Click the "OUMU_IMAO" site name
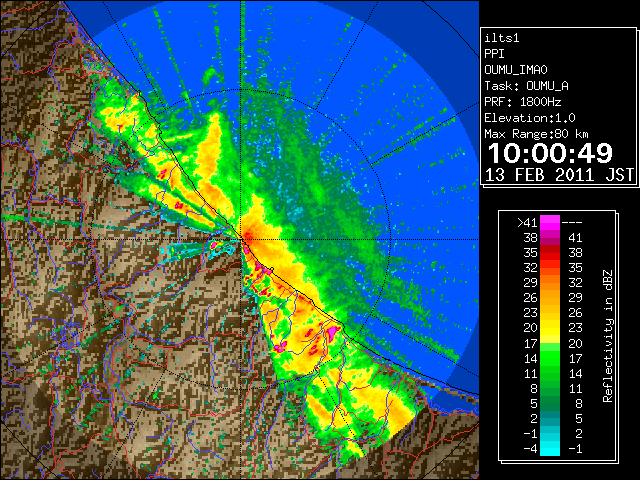Screen dimensions: 640x480 click(516, 70)
